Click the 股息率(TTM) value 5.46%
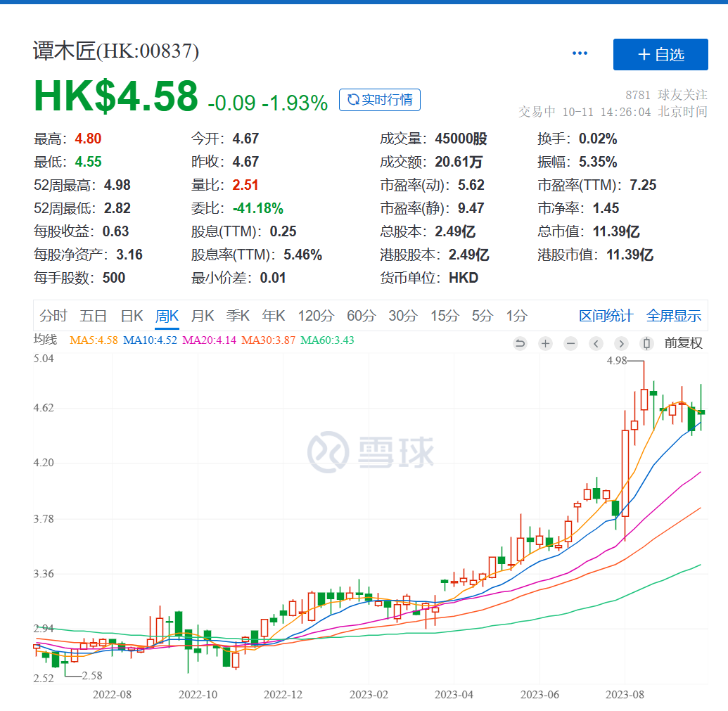Viewport: 728px width, 711px height. tap(302, 255)
